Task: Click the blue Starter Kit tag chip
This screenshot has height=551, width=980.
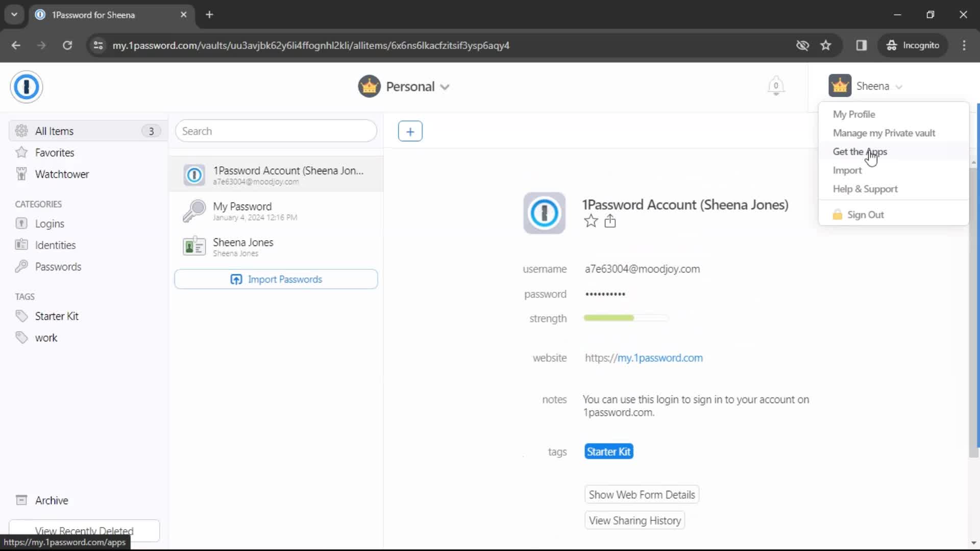Action: [x=608, y=452]
